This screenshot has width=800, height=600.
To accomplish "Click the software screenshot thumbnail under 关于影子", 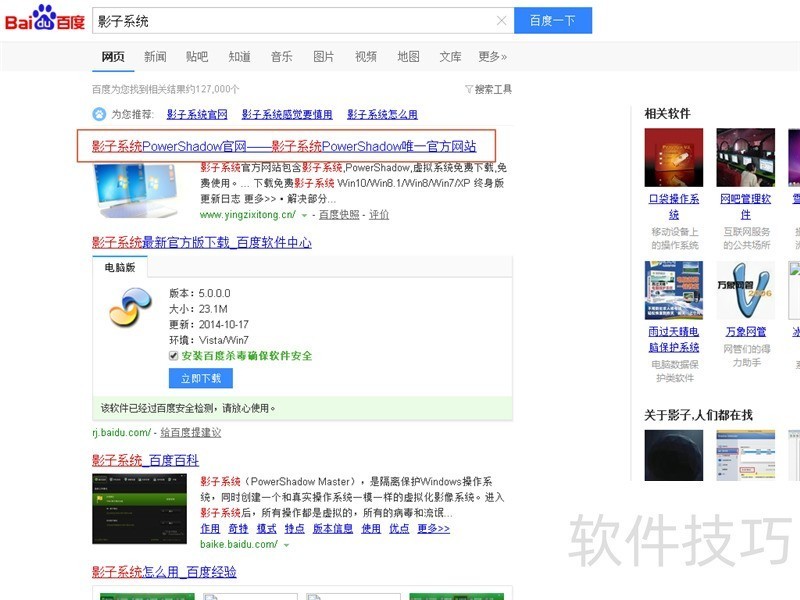I will [745, 455].
